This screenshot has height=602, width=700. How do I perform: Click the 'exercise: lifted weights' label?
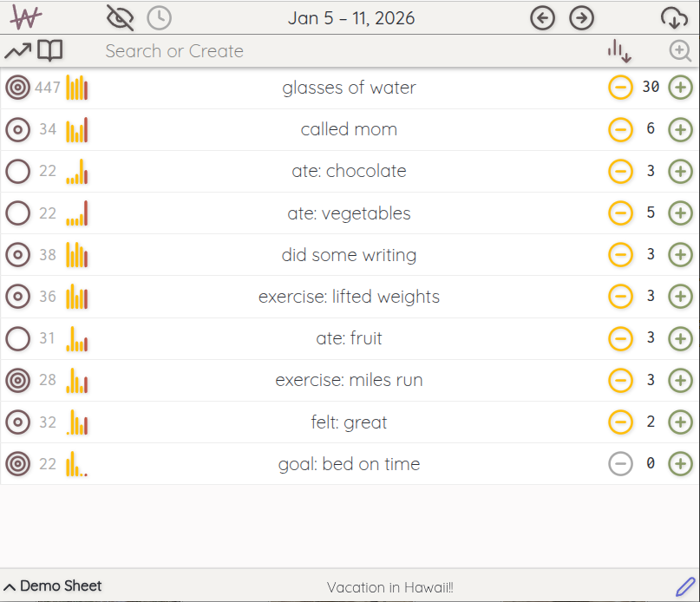pyautogui.click(x=349, y=297)
